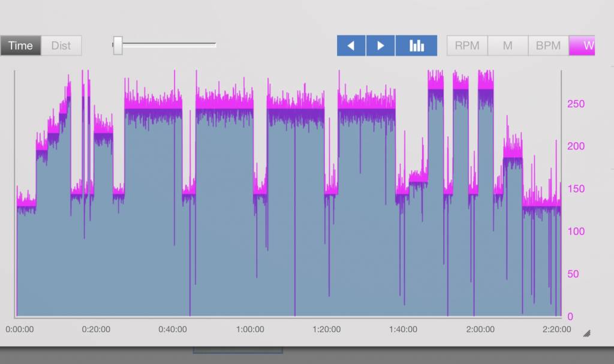Click the 2:00:00 time axis label
The width and height of the screenshot is (614, 364).
(480, 329)
